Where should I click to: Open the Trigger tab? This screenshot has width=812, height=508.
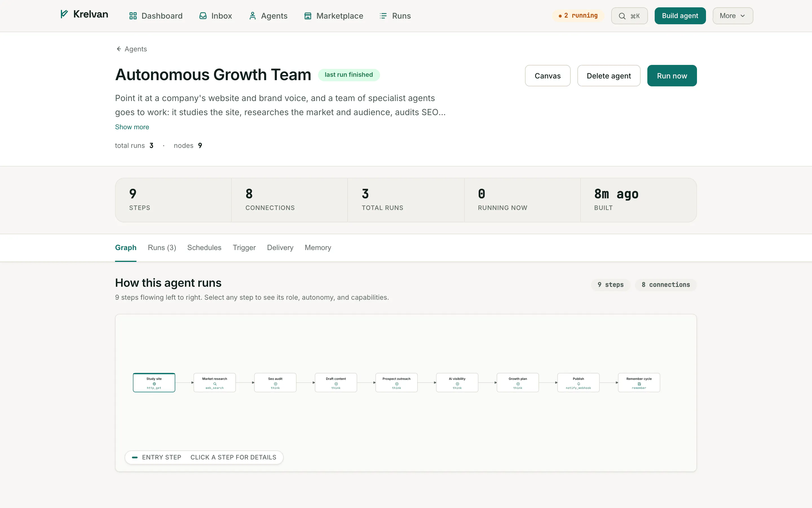[x=244, y=248]
